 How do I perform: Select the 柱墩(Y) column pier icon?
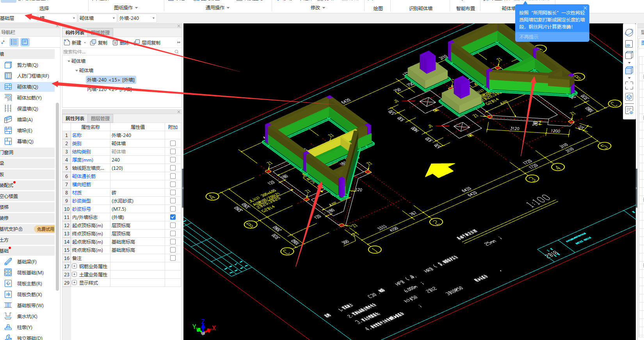tap(8, 328)
